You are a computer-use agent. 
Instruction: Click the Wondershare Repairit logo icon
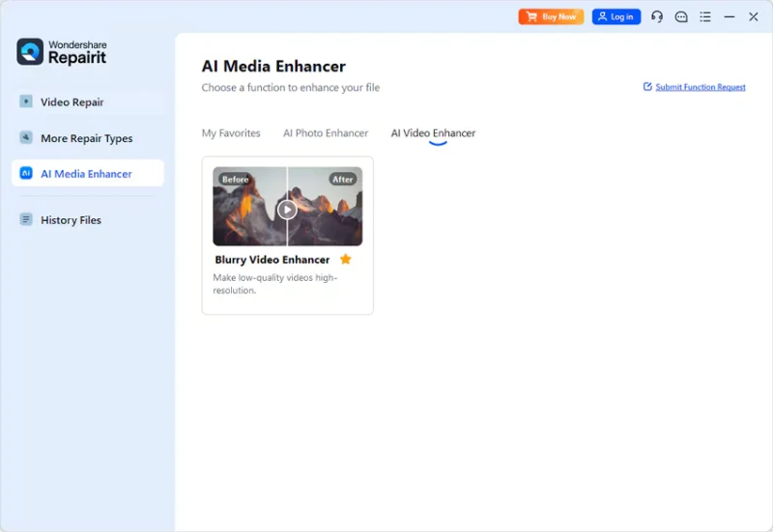click(30, 52)
